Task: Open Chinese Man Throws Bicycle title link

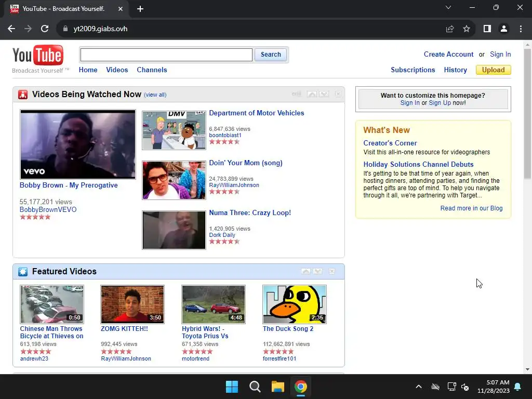Action: (x=51, y=332)
